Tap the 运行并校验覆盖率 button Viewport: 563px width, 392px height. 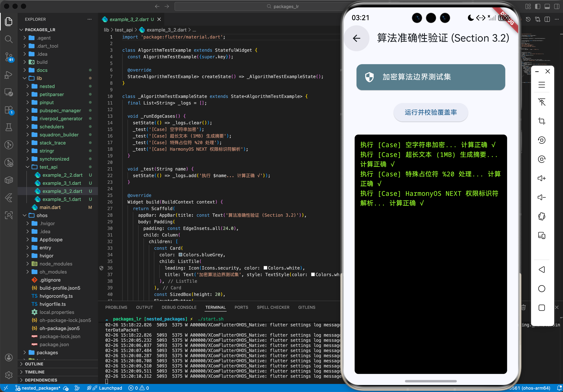point(431,112)
